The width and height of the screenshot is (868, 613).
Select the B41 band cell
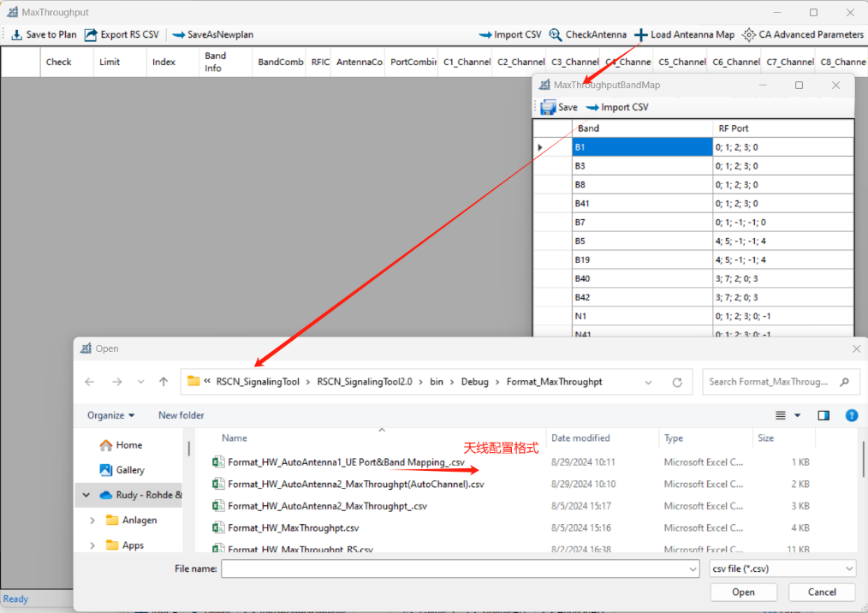(x=642, y=203)
